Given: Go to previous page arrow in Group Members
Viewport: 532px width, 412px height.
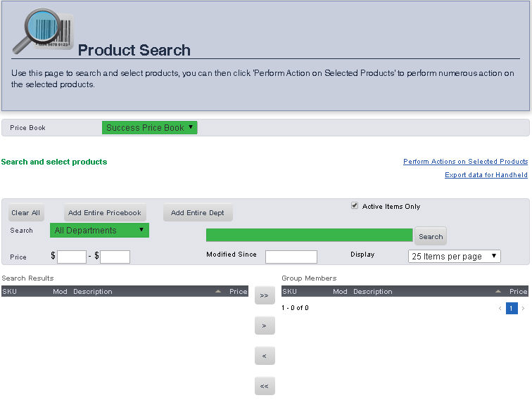Looking at the screenshot, I should pos(500,309).
